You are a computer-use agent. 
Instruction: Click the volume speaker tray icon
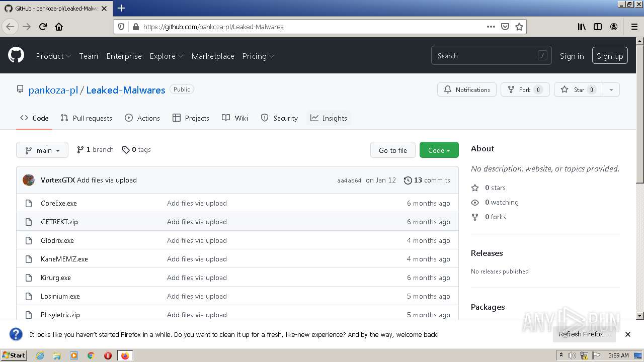click(572, 355)
